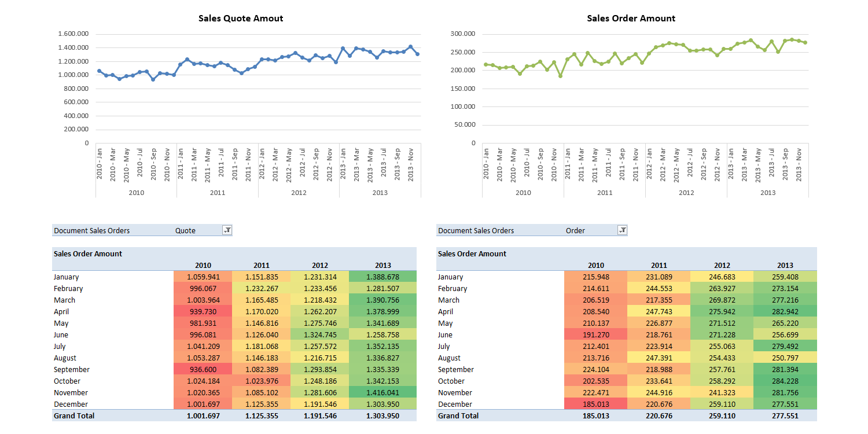
Task: Click Document Sales Orders label above quote table
Action: (92, 230)
